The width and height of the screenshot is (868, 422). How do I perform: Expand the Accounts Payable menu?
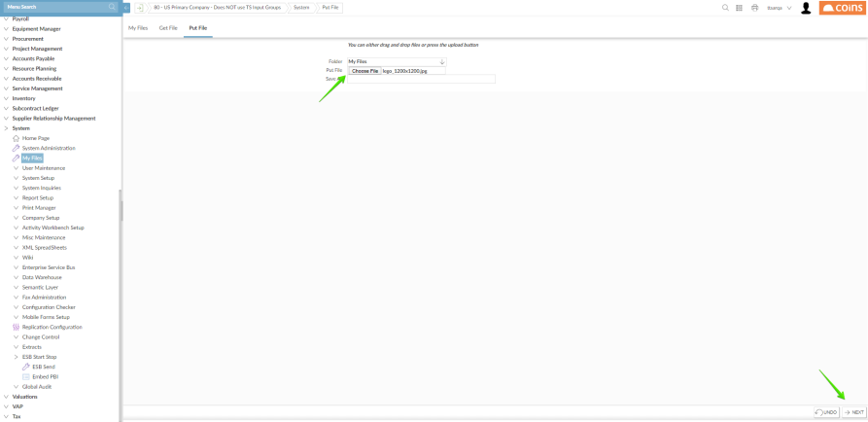6,58
